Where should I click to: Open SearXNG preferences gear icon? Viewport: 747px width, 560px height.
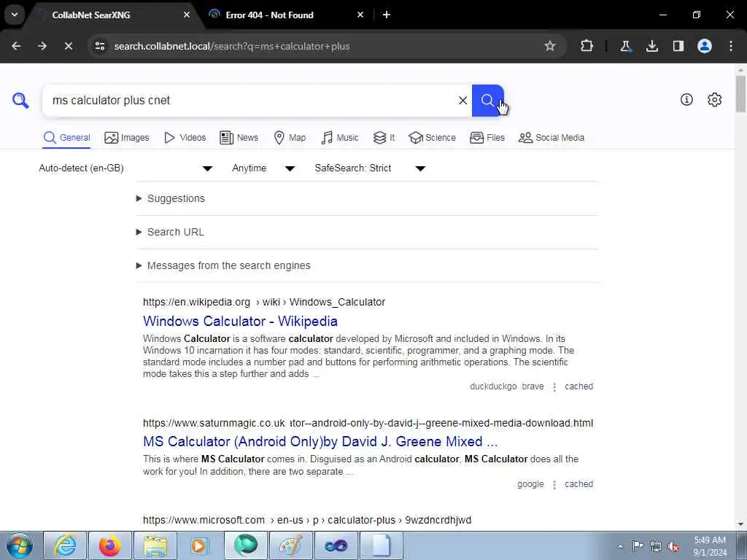click(714, 99)
